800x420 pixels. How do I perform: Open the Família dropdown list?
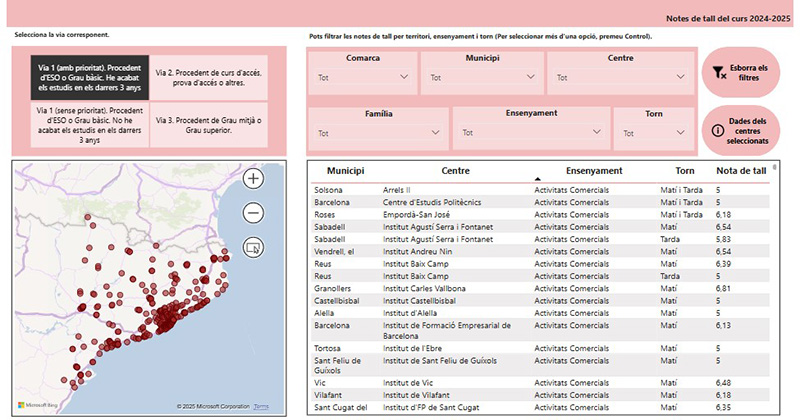pos(378,133)
